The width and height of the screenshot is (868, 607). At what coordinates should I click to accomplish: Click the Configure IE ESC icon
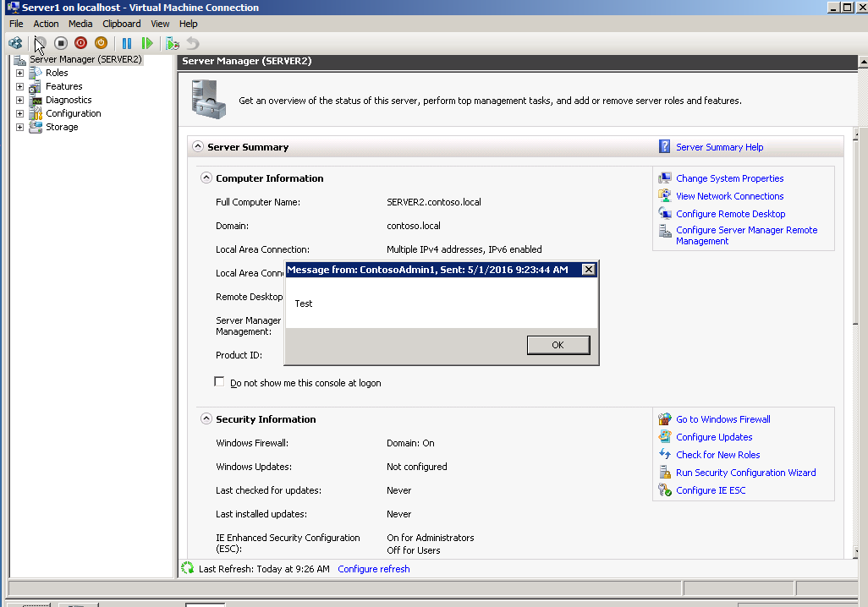click(664, 490)
